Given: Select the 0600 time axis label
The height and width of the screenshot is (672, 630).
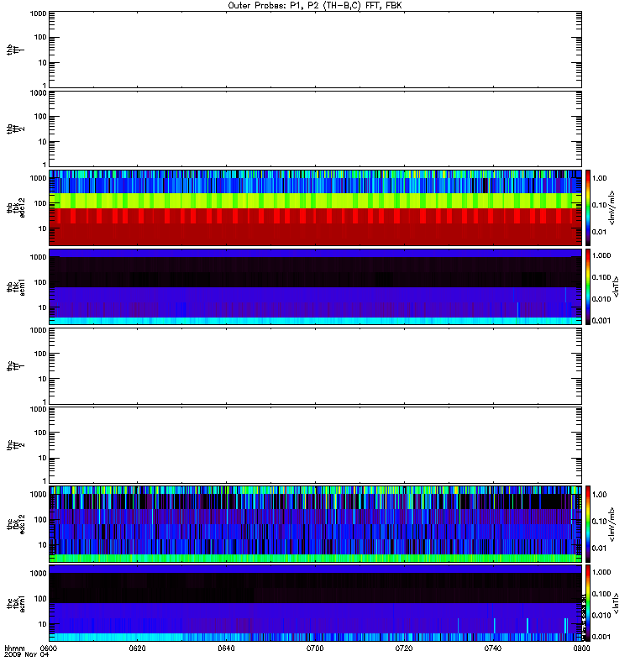Looking at the screenshot, I should (x=49, y=648).
